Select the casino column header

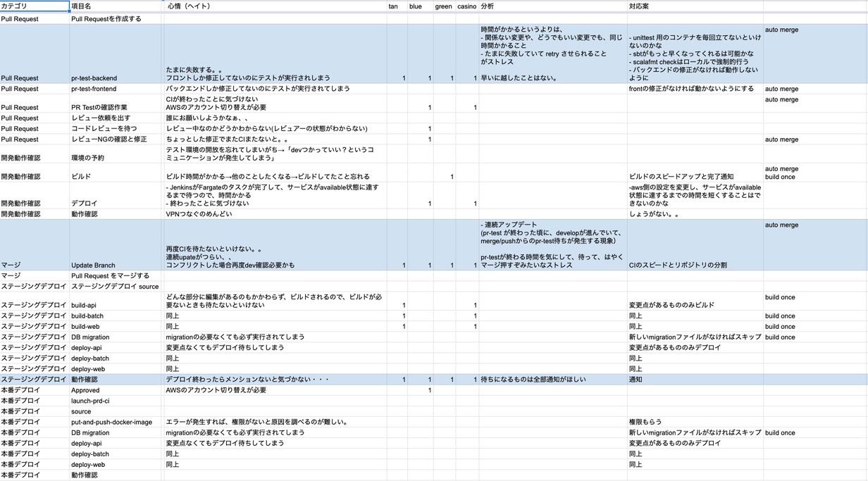tap(466, 6)
